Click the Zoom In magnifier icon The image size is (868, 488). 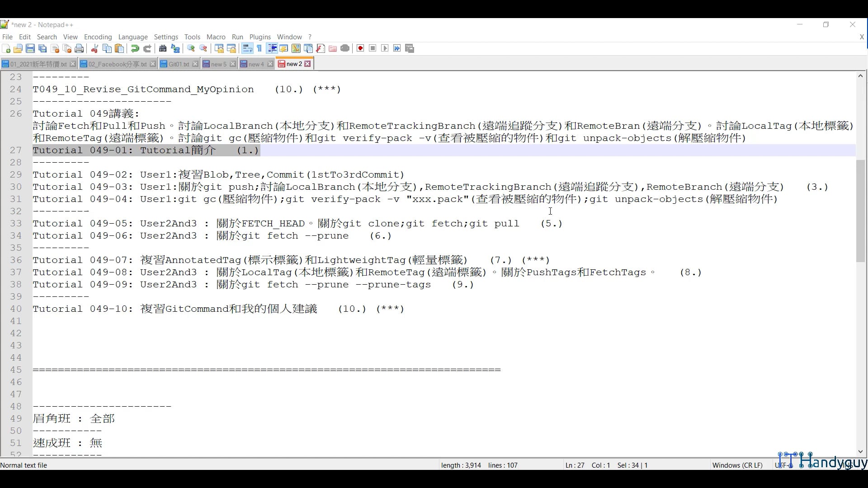coord(190,48)
